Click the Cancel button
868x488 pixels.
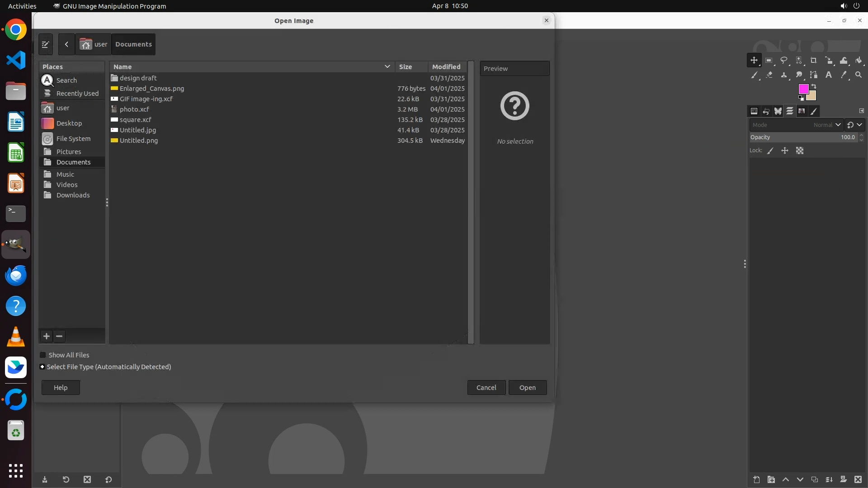[x=486, y=388]
